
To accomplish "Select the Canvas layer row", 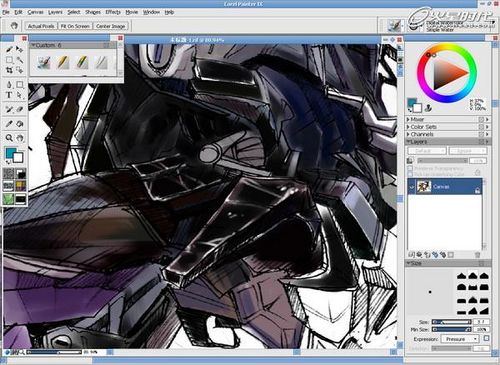I will (x=445, y=187).
